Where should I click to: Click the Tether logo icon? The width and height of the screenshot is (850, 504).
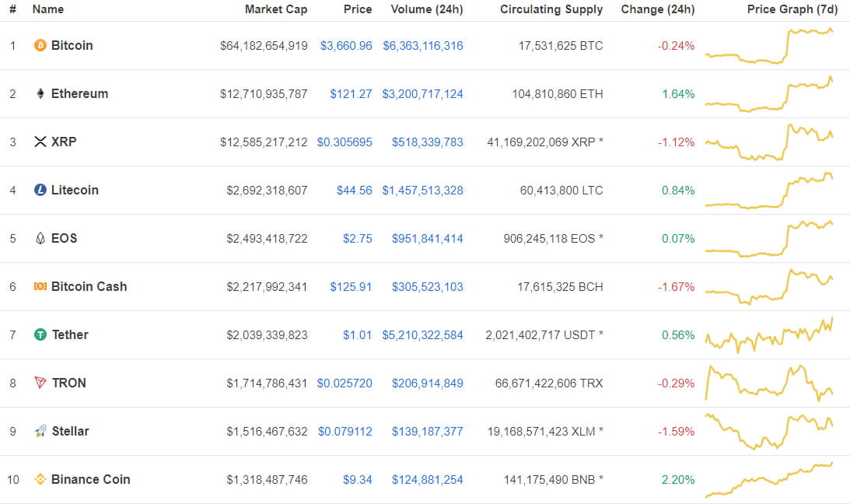[x=40, y=335]
